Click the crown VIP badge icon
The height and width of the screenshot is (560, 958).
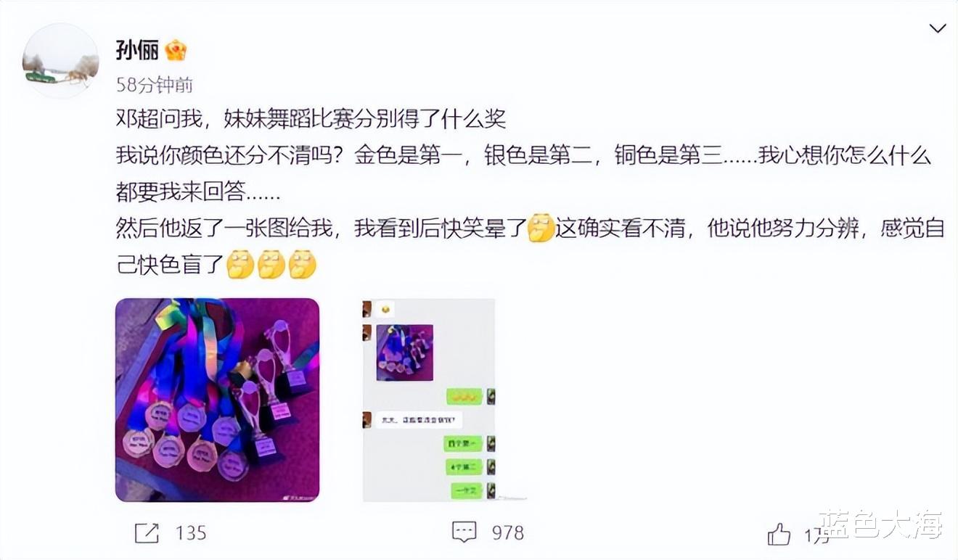pyautogui.click(x=176, y=50)
